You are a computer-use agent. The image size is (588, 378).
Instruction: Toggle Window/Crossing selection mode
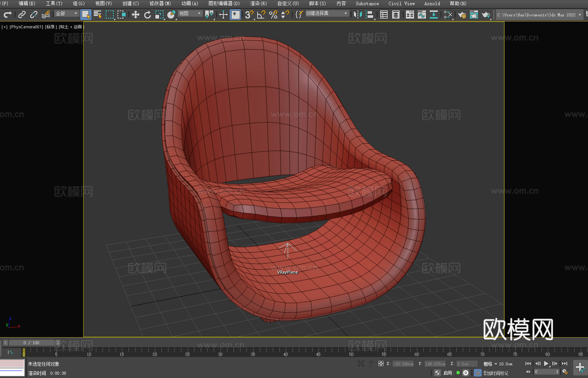(x=122, y=14)
